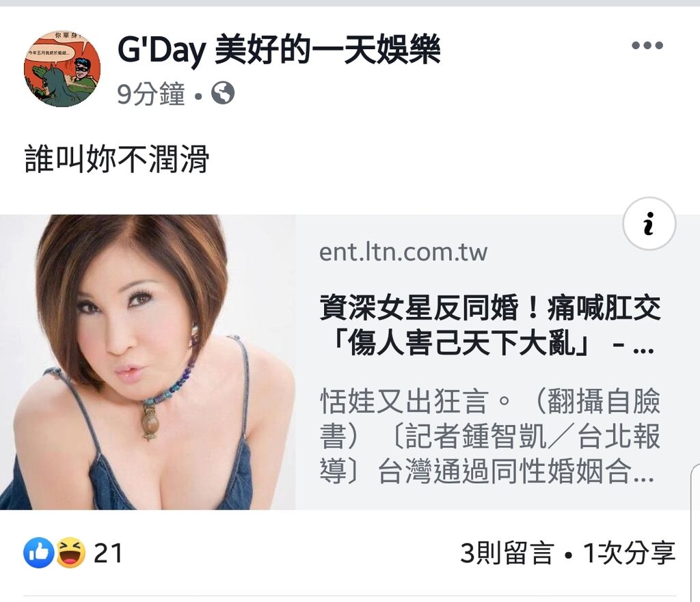Open the G'Day page profile picture
This screenshot has height=602, width=700.
point(62,69)
